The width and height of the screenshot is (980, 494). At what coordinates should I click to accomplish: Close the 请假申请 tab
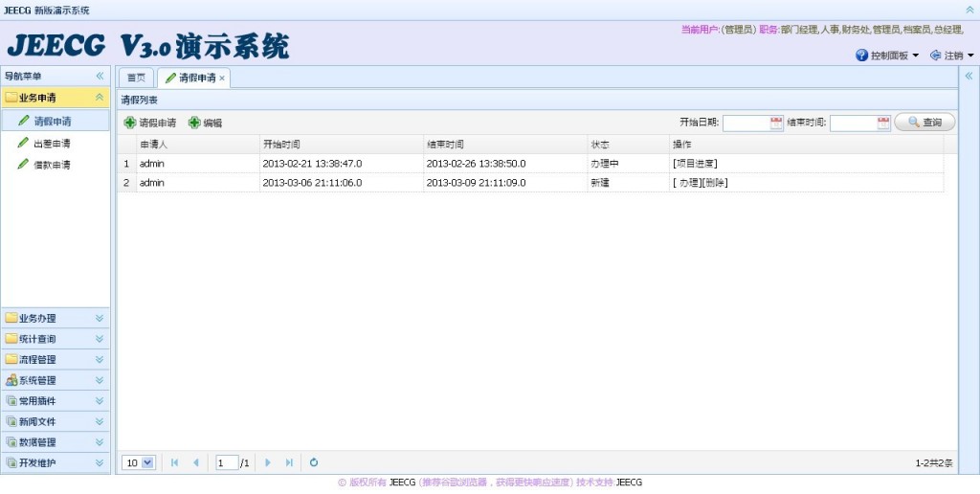coord(222,79)
